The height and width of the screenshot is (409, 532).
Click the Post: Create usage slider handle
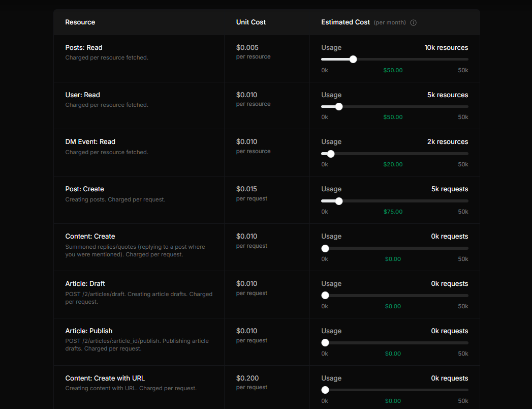point(339,201)
